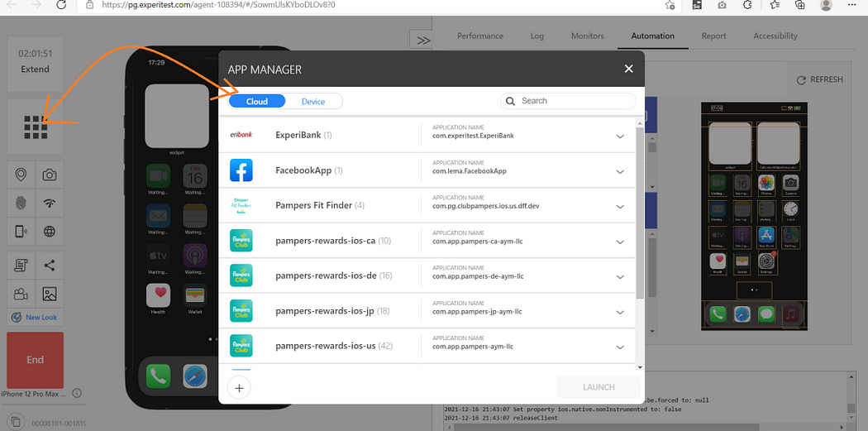Image resolution: width=868 pixels, height=431 pixels.
Task: Click the Phone app on device screen
Action: point(158,376)
